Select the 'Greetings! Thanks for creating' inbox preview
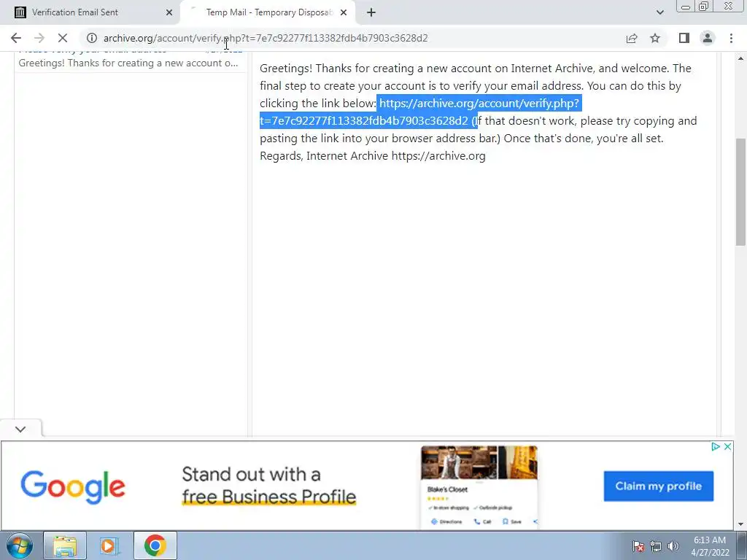747x560 pixels. point(128,63)
